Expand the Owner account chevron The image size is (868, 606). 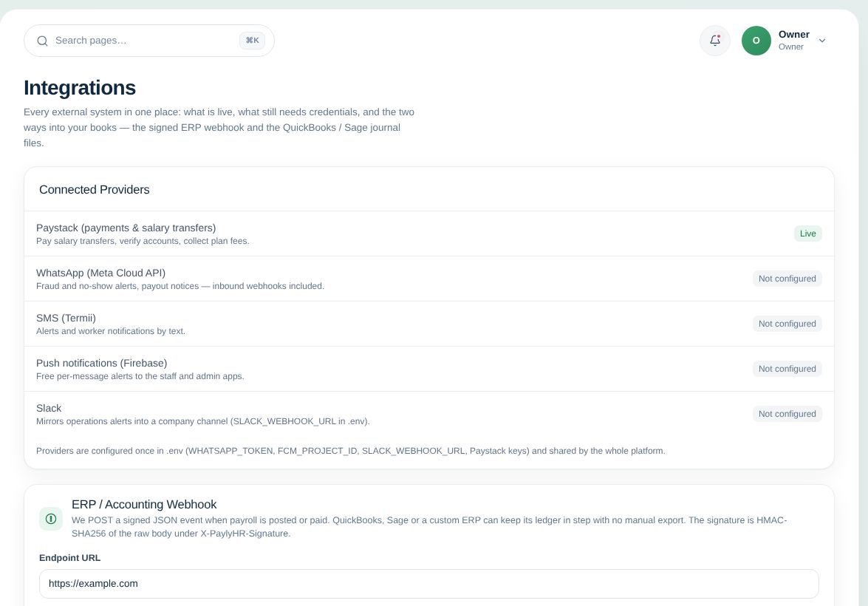(x=822, y=41)
